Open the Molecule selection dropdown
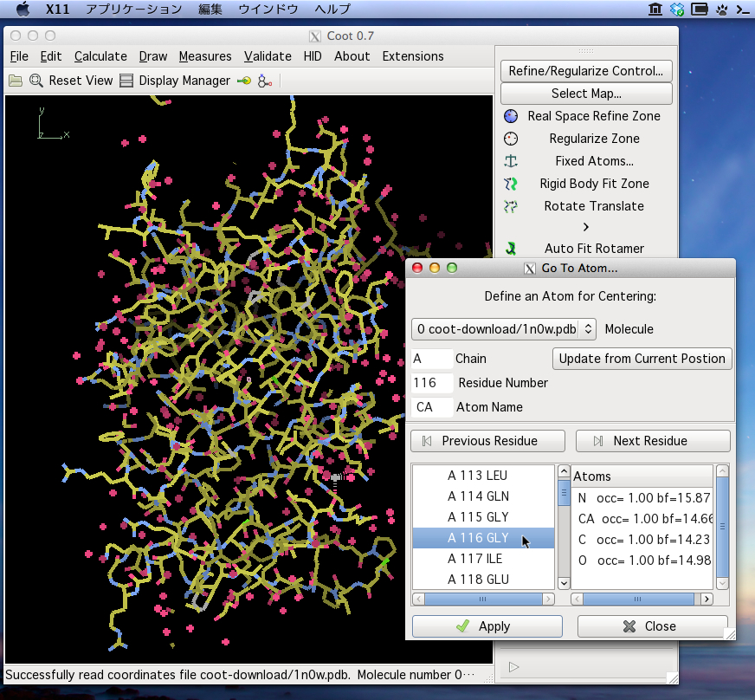 tap(504, 329)
